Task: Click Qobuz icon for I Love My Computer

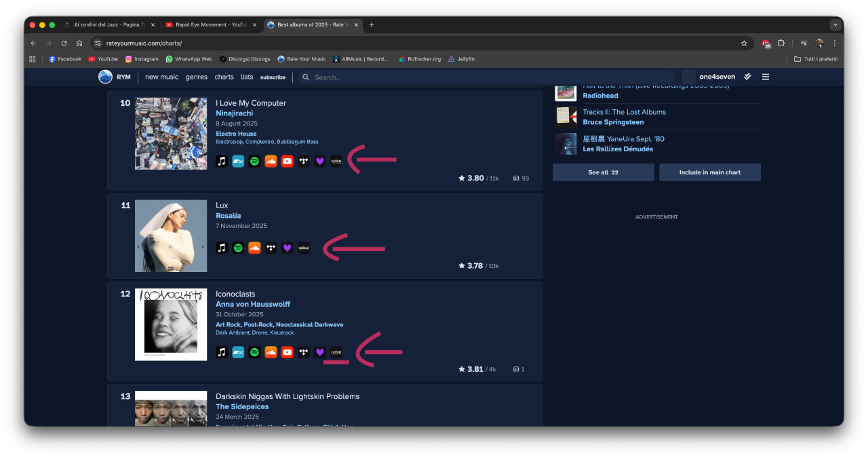Action: [336, 161]
